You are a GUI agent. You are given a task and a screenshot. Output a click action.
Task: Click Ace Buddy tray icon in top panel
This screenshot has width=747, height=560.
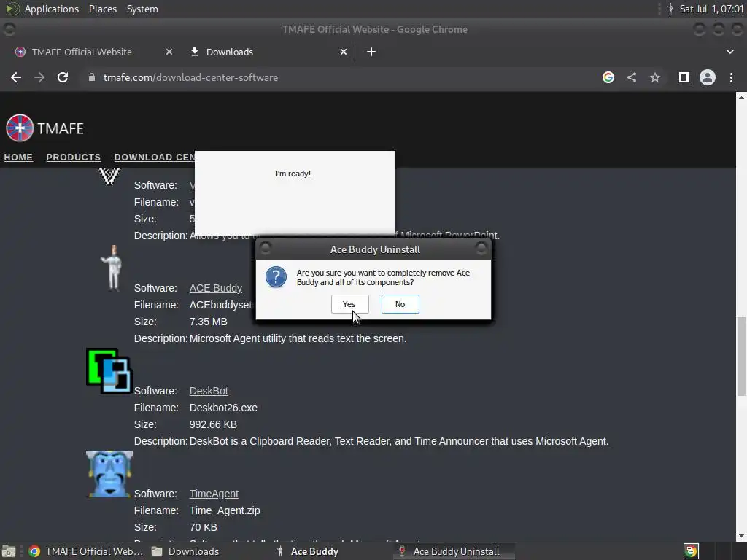(670, 9)
